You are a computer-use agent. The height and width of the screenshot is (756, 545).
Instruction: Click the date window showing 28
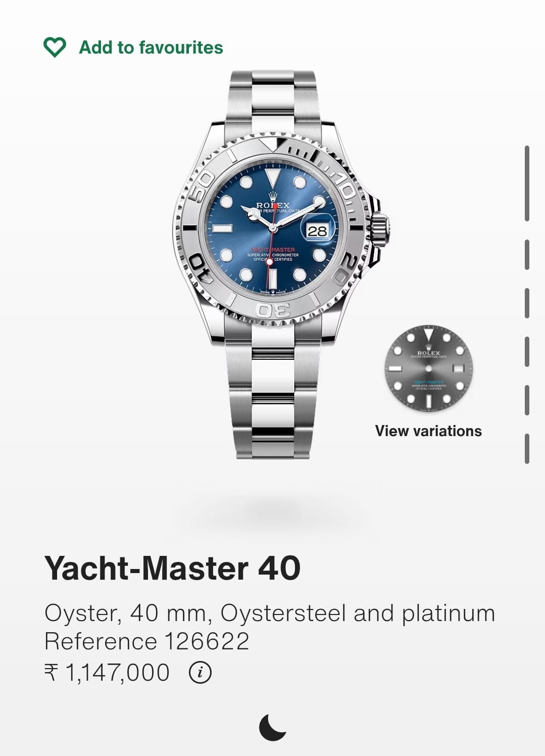pos(317,231)
